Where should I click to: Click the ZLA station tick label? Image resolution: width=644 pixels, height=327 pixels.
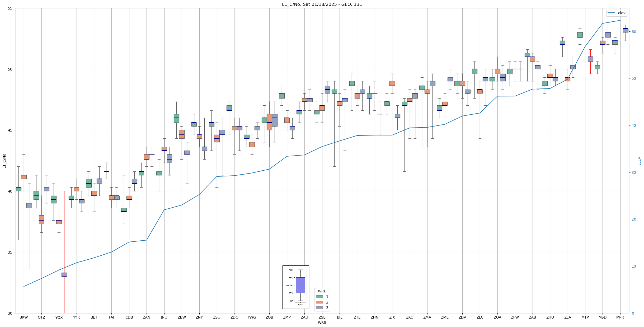567,317
